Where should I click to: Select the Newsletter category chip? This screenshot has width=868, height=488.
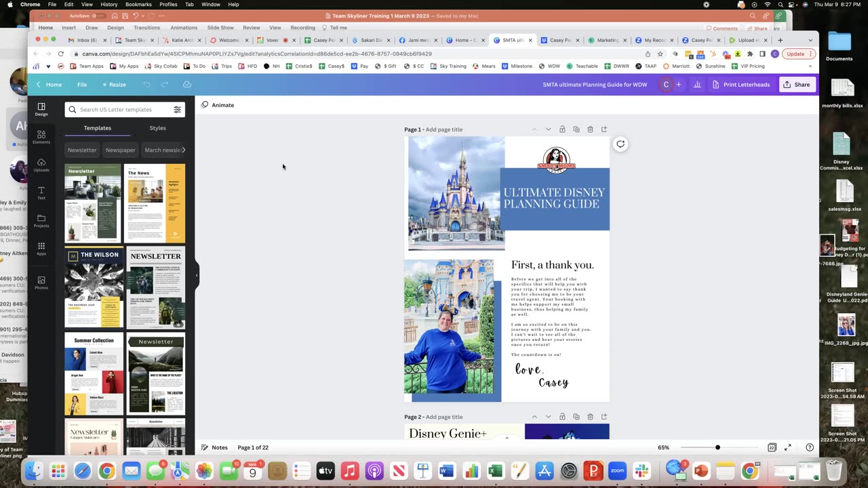pyautogui.click(x=82, y=150)
